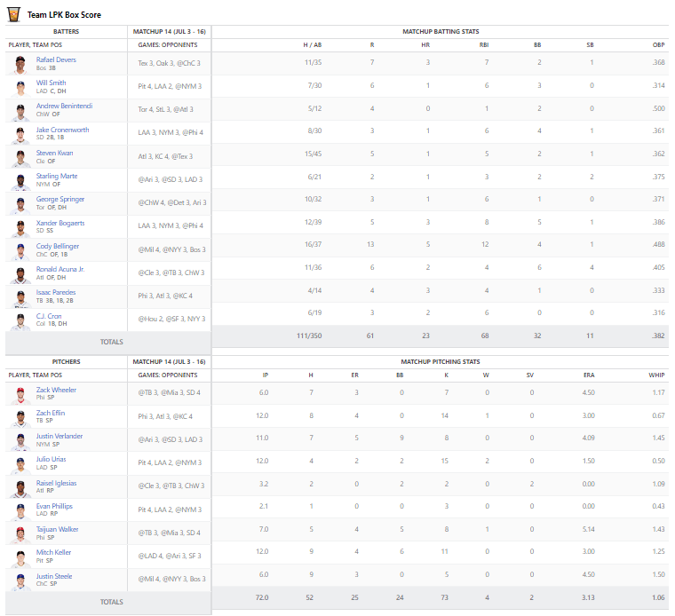Viewport: 675px width, 616px height.
Task: Select Justin Verlander's headshot image
Action: 20,440
